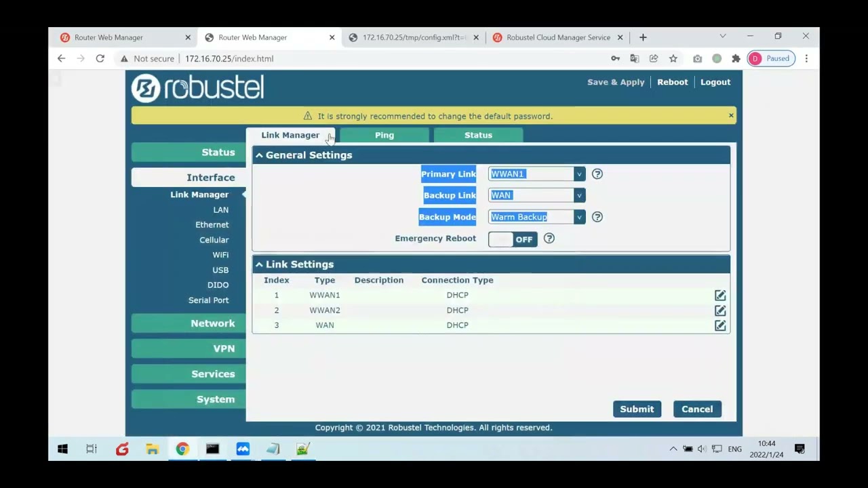The image size is (868, 488).
Task: Open the Cellular interface page
Action: [x=214, y=239]
